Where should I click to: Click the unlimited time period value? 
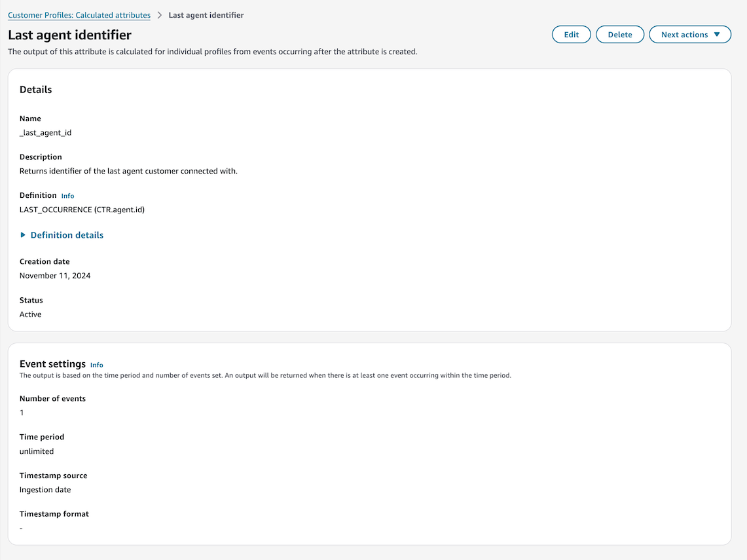[37, 451]
